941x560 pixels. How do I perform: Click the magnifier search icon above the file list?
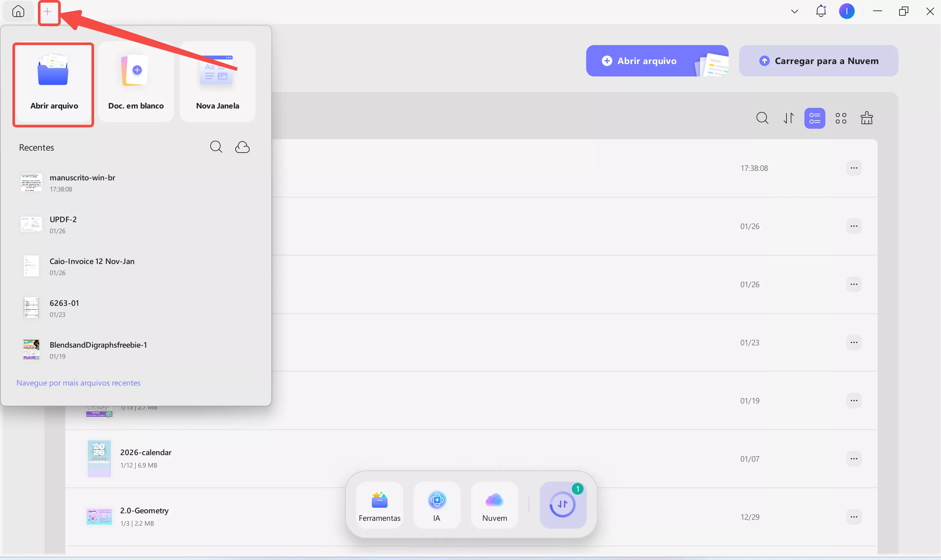pos(763,118)
